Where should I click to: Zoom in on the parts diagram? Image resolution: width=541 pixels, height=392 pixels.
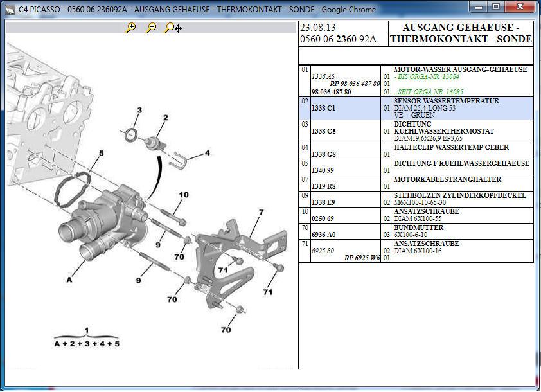tap(131, 28)
